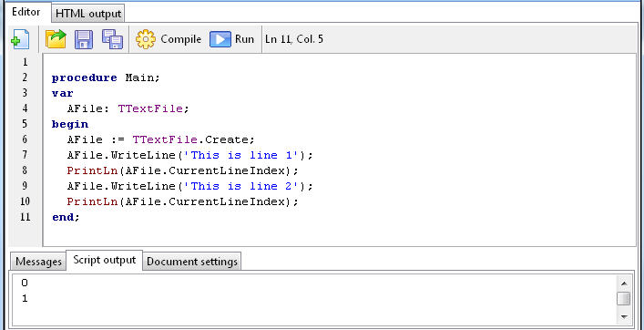Open the Messages tab
The image size is (644, 330).
(38, 262)
